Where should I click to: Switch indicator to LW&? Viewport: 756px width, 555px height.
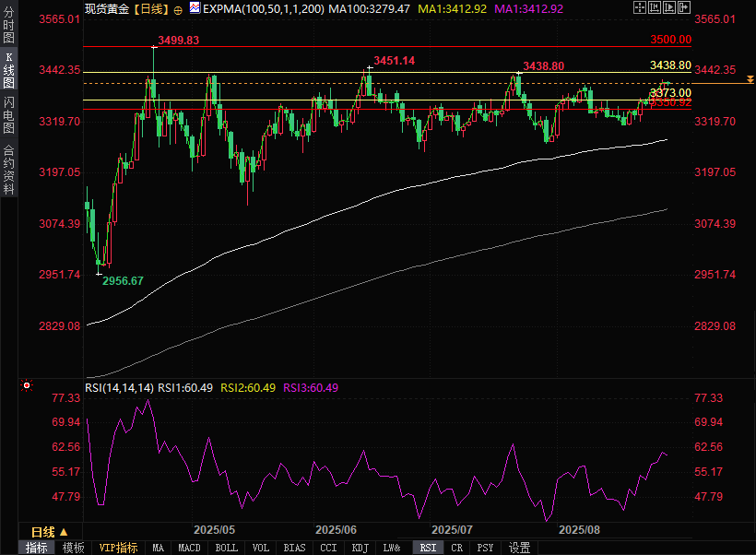pyautogui.click(x=392, y=548)
